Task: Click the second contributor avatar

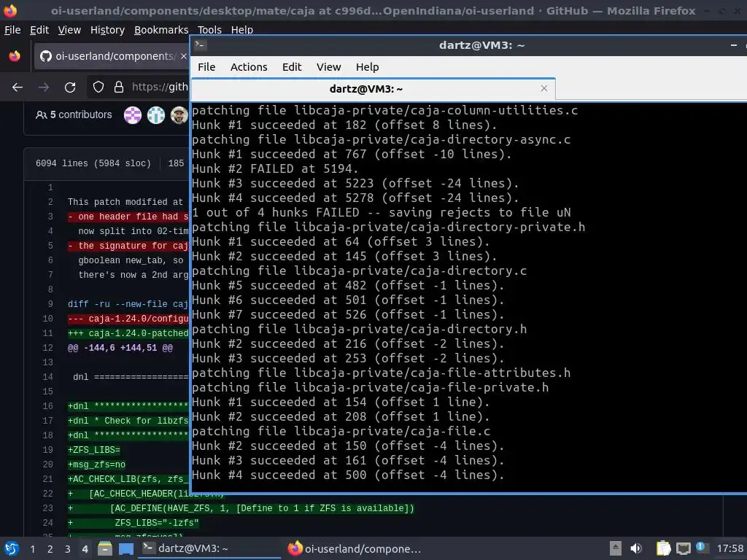Action: (x=156, y=115)
